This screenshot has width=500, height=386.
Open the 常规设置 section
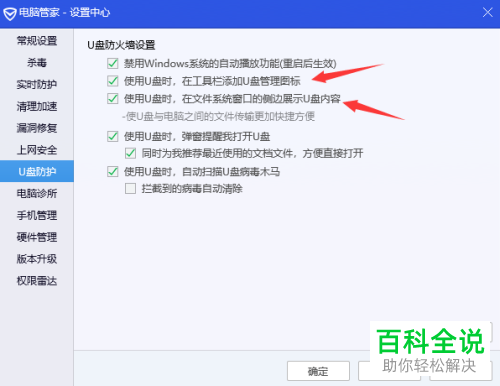click(37, 41)
